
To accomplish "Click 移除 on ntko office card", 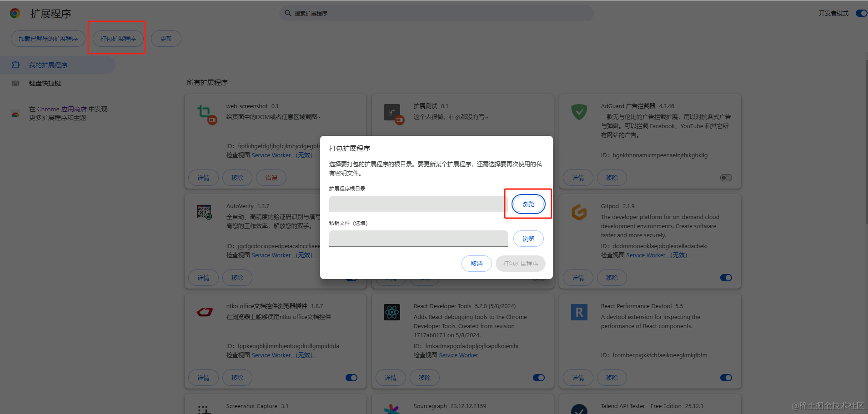I will pyautogui.click(x=237, y=378).
